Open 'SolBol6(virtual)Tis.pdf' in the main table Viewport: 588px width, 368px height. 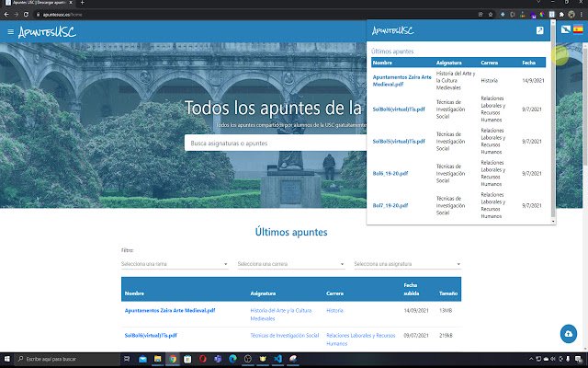[x=151, y=335]
